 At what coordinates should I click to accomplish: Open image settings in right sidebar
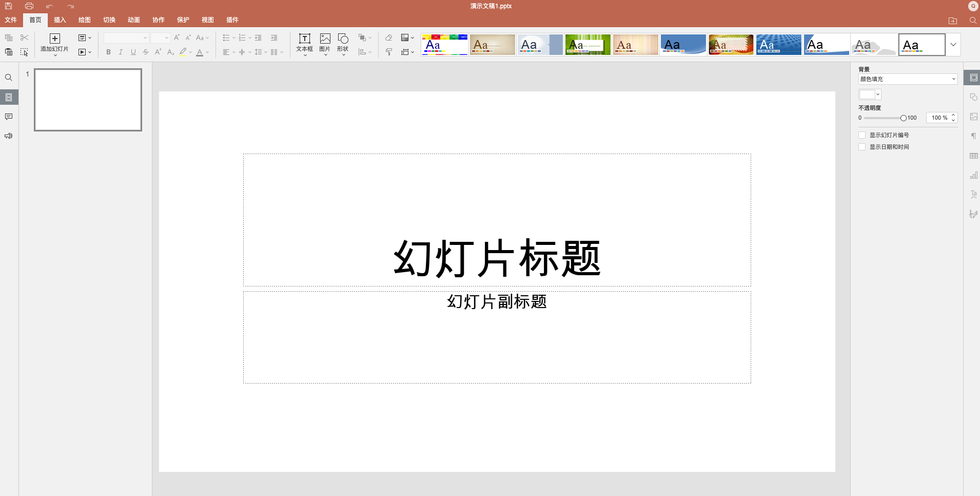point(973,117)
